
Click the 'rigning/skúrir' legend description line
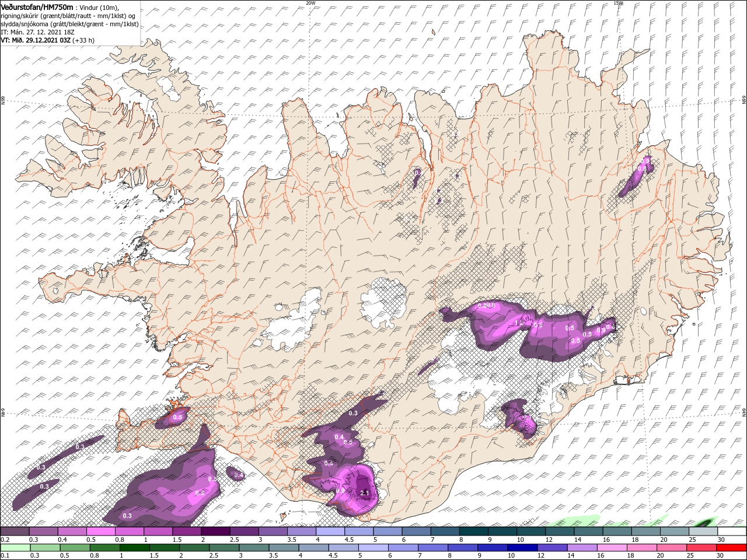point(68,15)
